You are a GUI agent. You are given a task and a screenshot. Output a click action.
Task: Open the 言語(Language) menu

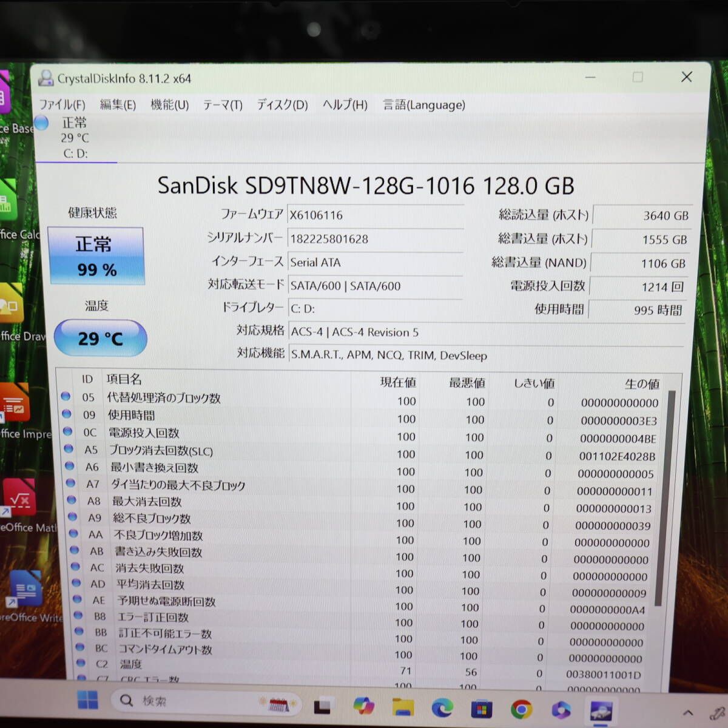(424, 104)
